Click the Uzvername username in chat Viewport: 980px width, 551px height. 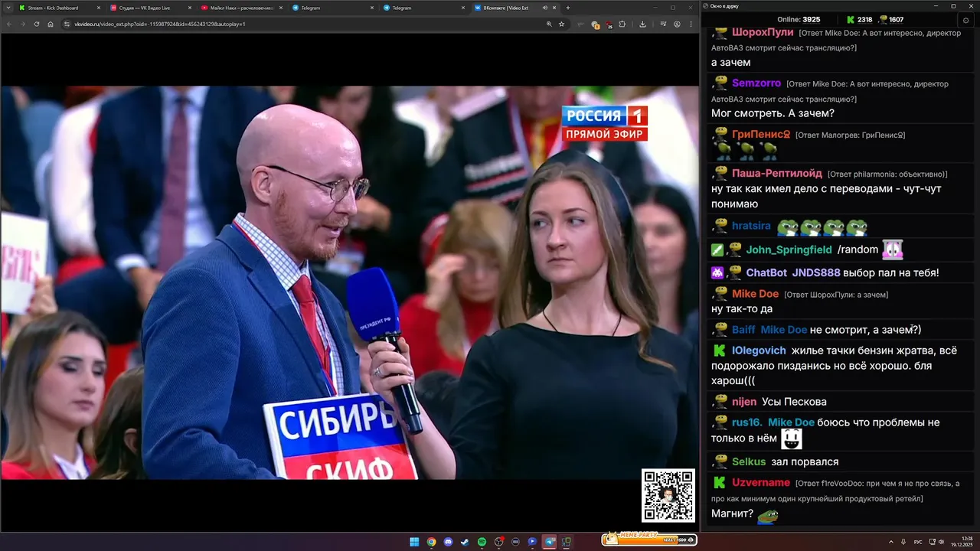pyautogui.click(x=761, y=482)
